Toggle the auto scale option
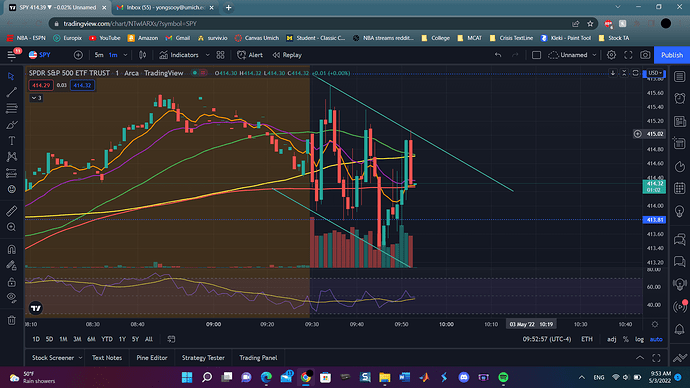 point(656,339)
